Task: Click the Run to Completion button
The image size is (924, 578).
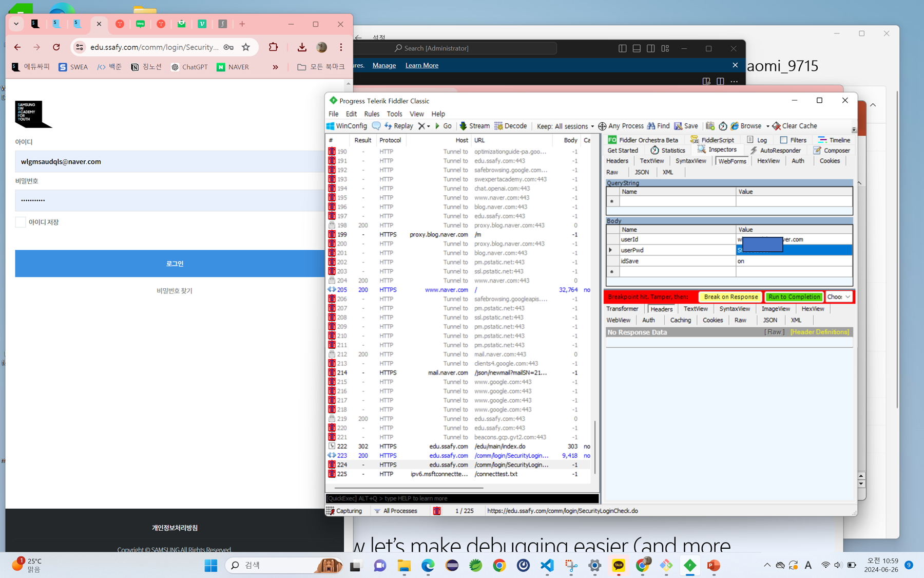Action: [x=794, y=297]
